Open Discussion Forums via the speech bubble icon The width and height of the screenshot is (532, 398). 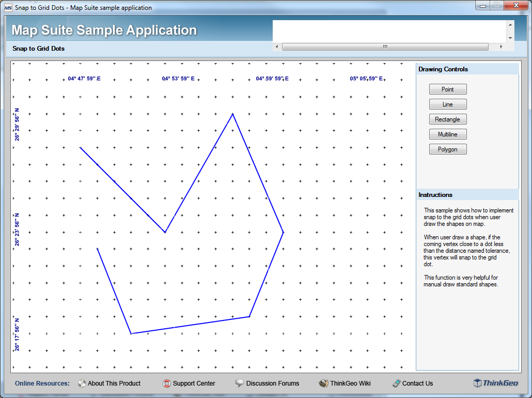point(239,384)
